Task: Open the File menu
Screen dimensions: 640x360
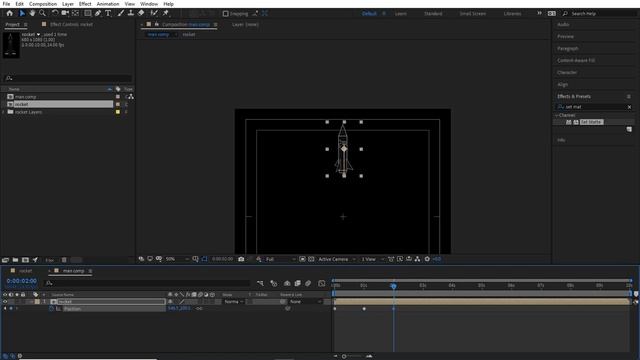Action: (6, 4)
